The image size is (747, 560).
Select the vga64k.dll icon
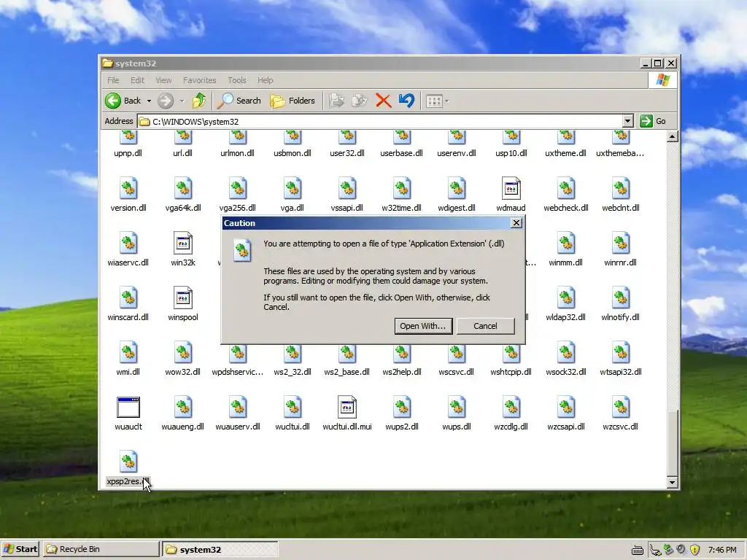point(183,189)
